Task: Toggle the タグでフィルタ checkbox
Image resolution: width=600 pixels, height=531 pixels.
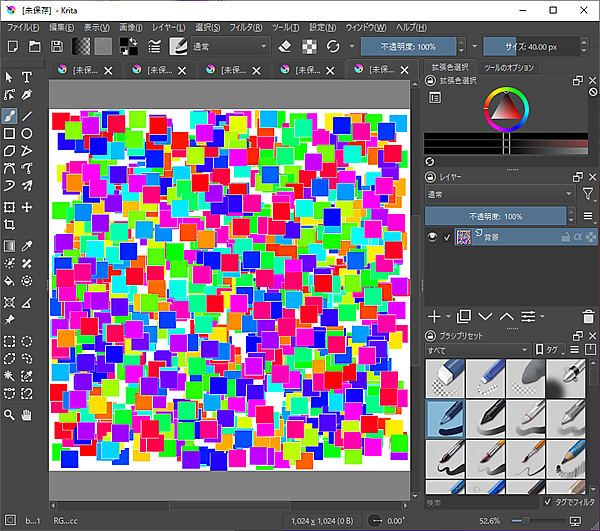Action: click(547, 502)
